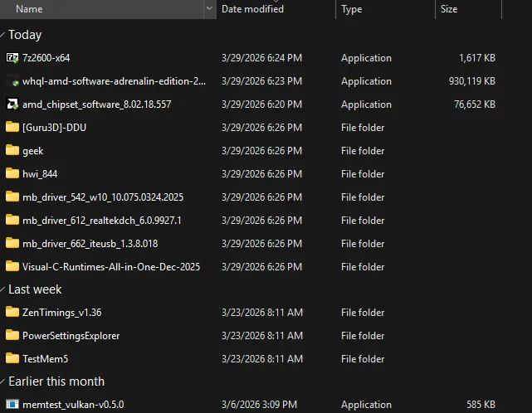This screenshot has width=532, height=413.
Task: Select the memtest_vulkan-v0.5.0 application icon
Action: (12, 405)
